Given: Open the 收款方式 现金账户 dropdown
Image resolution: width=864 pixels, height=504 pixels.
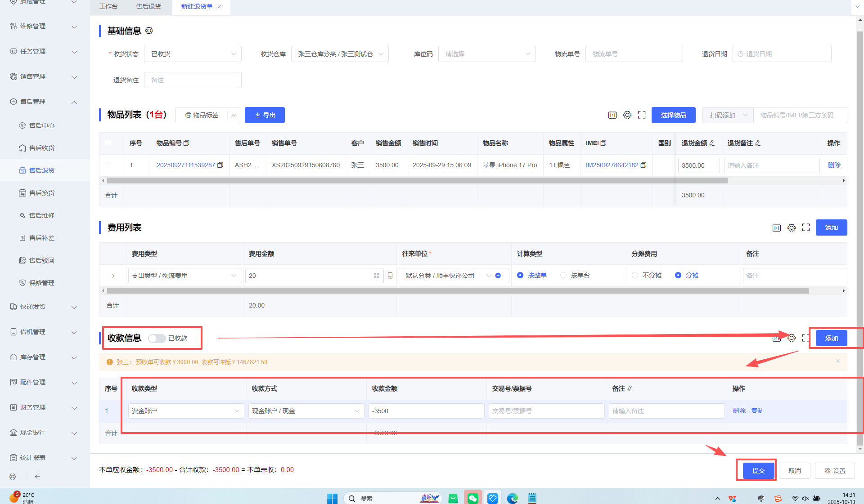Looking at the screenshot, I should coord(306,411).
